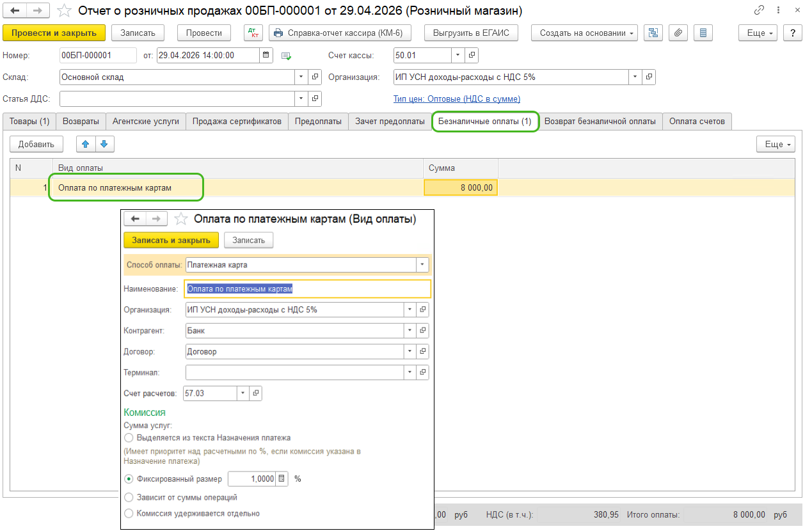Switch to Зачет предоплаты tab

(x=390, y=122)
